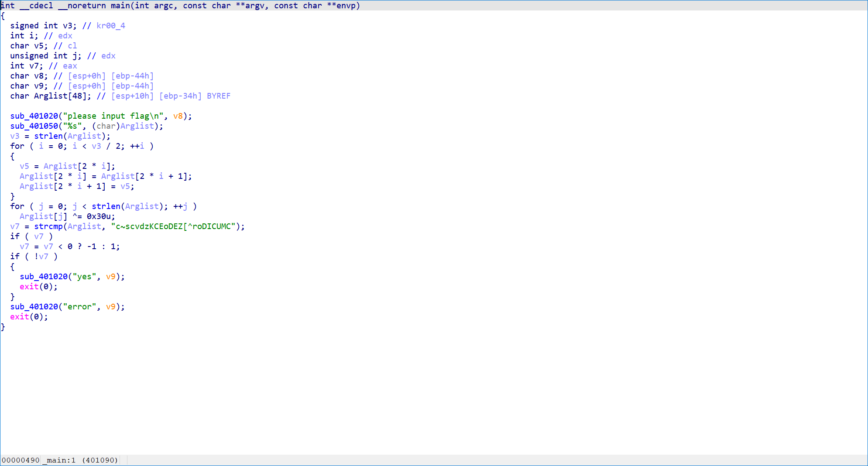Select the 'unsigned int j;' declaration
The image size is (868, 466).
pyautogui.click(x=46, y=56)
